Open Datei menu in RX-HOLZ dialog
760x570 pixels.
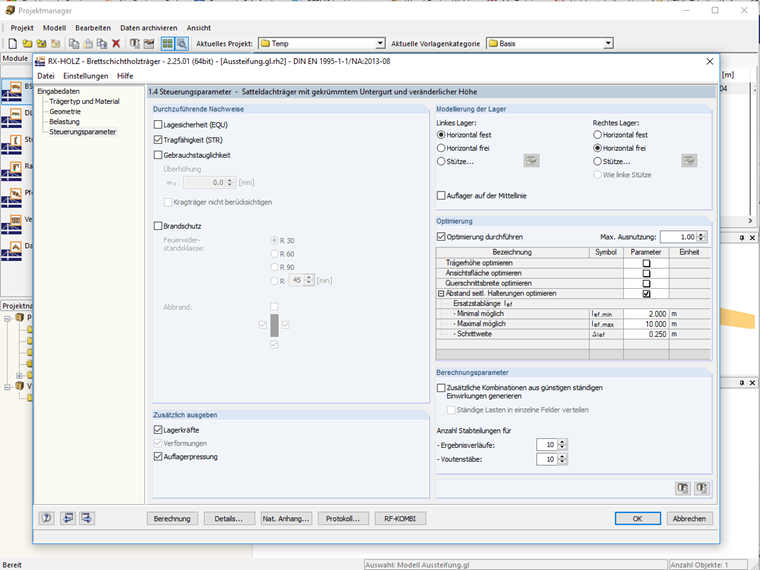coord(46,76)
